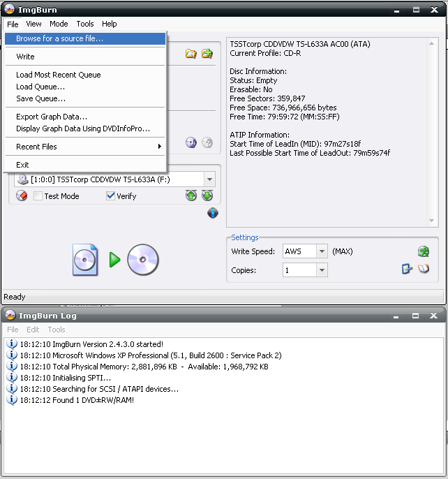Viewport: 448px width, 479px height.
Task: Uncheck the Verify checkbox
Action: coord(110,196)
